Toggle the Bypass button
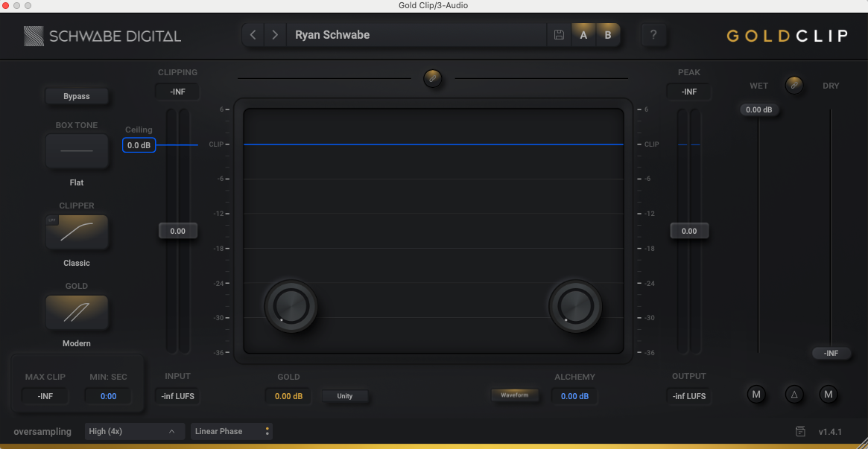The width and height of the screenshot is (868, 449). [77, 96]
